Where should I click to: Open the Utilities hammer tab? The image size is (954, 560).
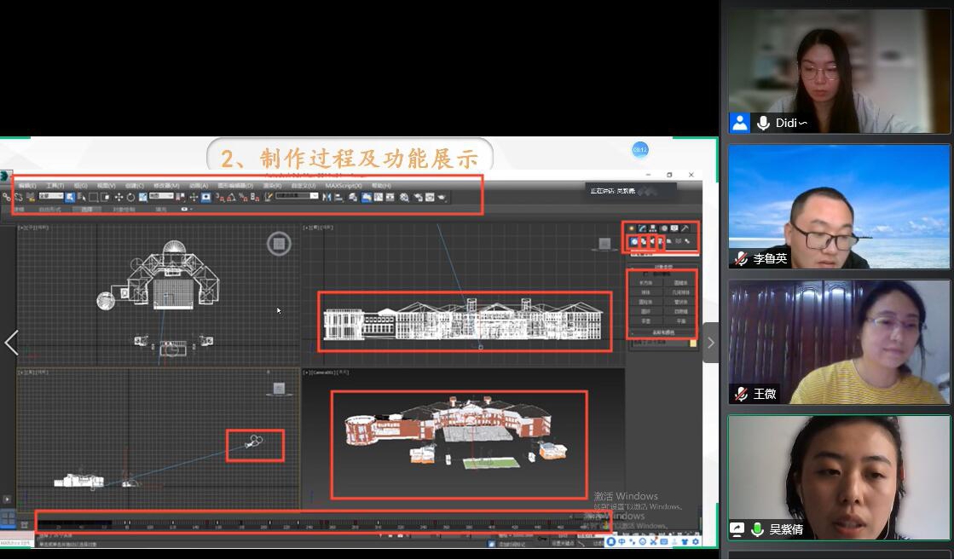pos(685,228)
